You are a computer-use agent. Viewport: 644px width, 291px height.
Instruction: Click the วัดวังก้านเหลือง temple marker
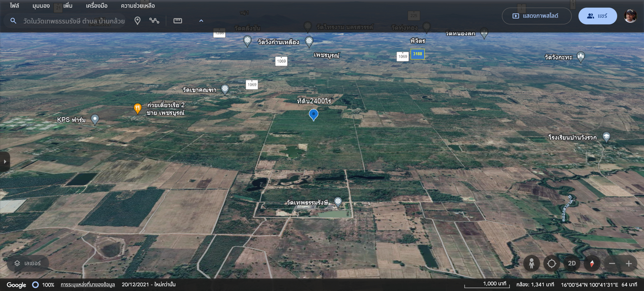(309, 42)
